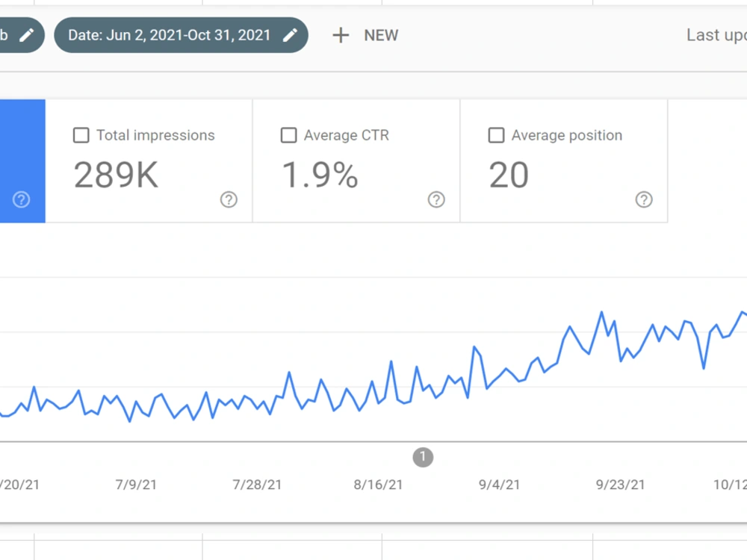Click the 7/28/21 axis date label

point(257,485)
